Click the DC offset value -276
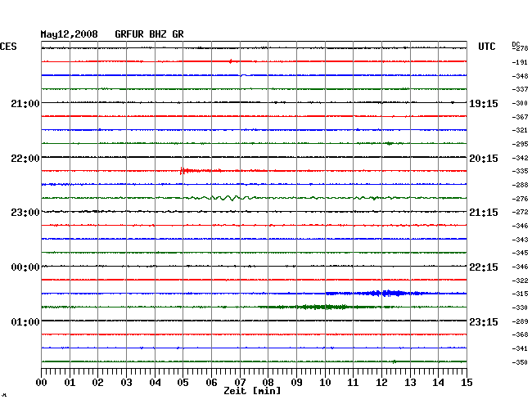The image size is (532, 404). [520, 199]
